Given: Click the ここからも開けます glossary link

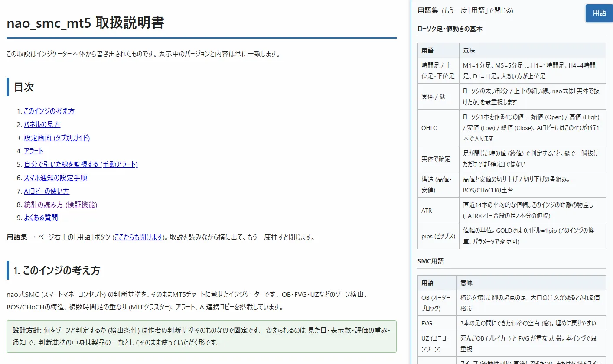Looking at the screenshot, I should [x=138, y=237].
